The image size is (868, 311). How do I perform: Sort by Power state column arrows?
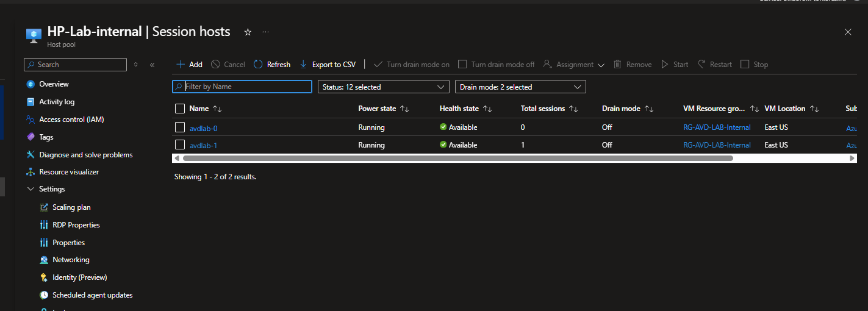tap(404, 109)
